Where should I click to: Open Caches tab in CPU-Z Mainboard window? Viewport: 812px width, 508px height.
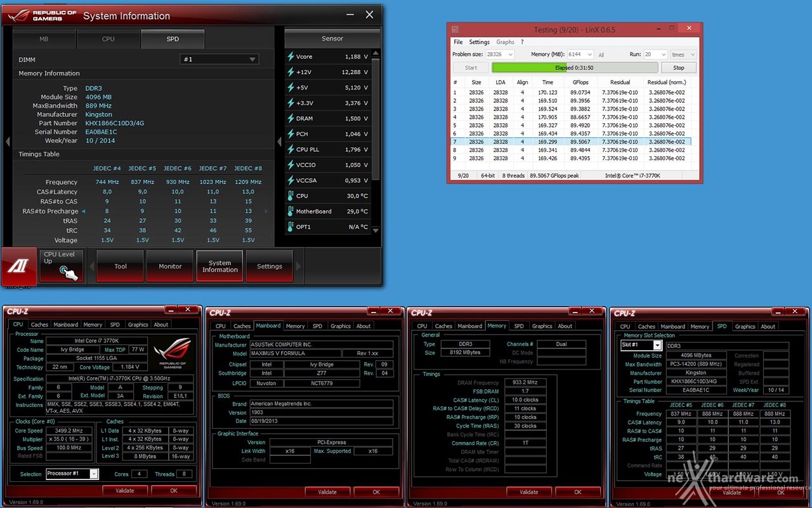click(242, 326)
